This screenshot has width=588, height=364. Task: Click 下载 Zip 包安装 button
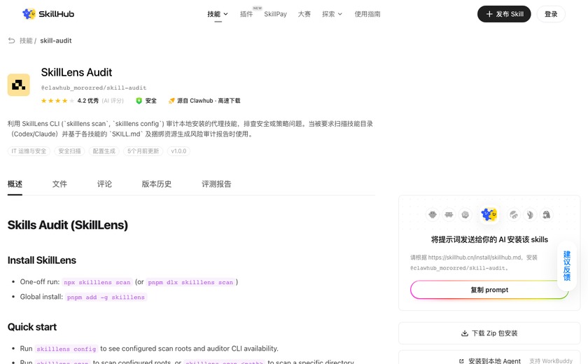[x=489, y=333]
